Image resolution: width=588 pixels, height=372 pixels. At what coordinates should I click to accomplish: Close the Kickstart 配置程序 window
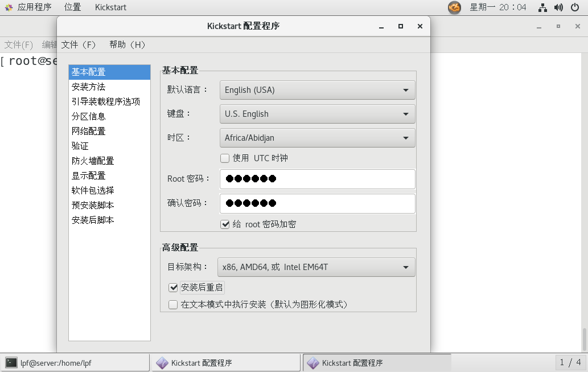pos(420,26)
